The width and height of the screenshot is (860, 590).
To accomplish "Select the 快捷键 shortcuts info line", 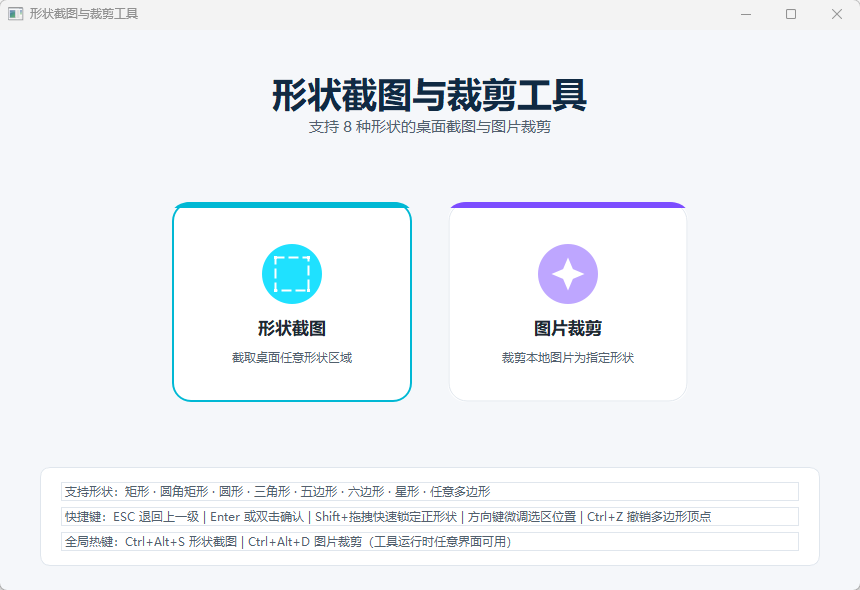I will (429, 517).
